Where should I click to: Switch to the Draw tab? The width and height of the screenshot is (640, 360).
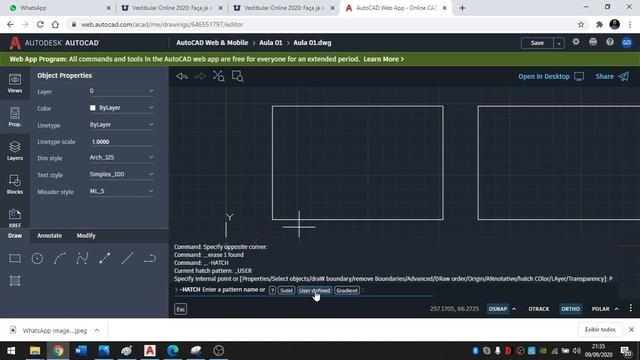click(x=15, y=236)
